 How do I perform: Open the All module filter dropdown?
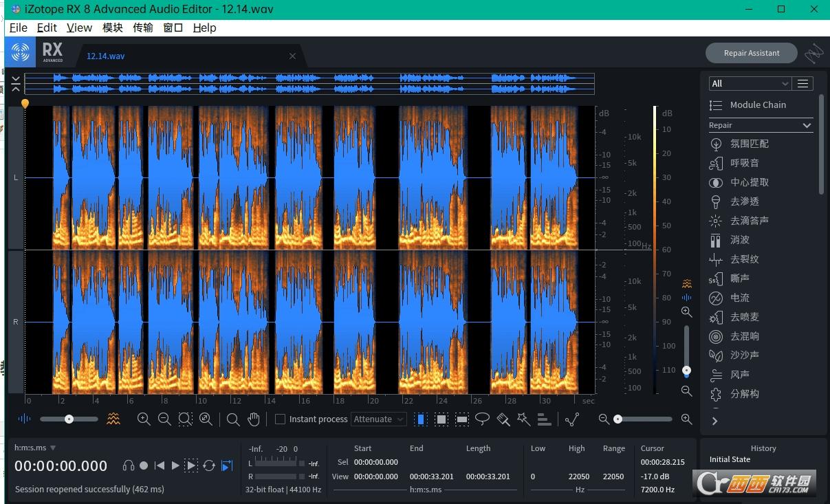click(x=750, y=83)
